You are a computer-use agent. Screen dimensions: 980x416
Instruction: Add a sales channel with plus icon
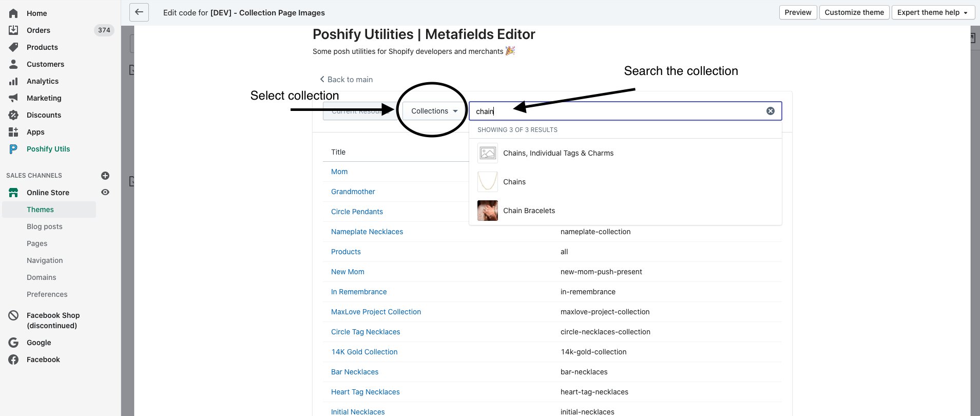[105, 176]
